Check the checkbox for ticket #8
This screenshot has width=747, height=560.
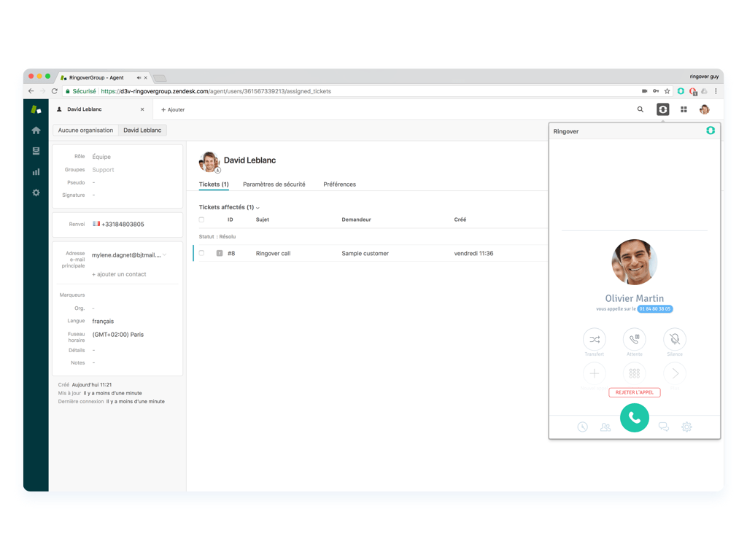pos(201,253)
